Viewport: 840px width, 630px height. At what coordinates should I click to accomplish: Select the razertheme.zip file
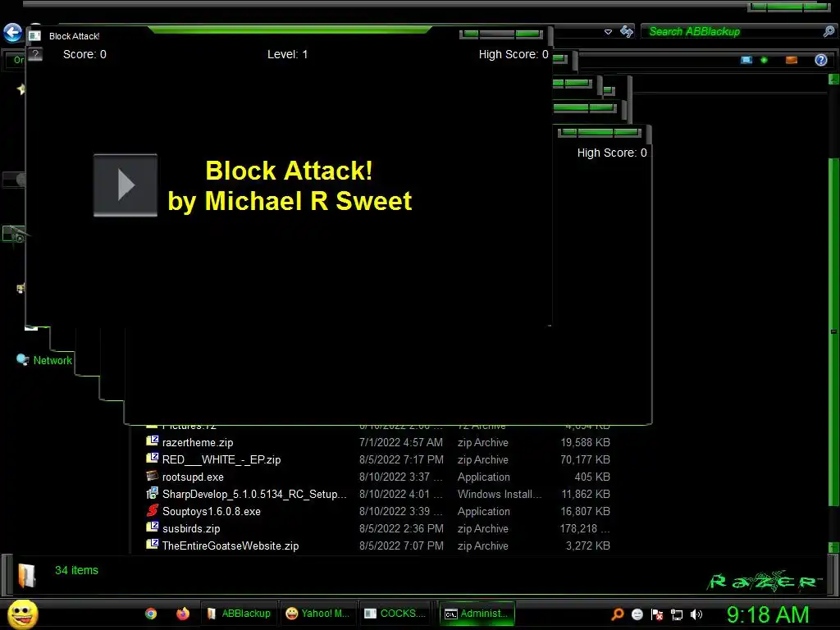[197, 442]
